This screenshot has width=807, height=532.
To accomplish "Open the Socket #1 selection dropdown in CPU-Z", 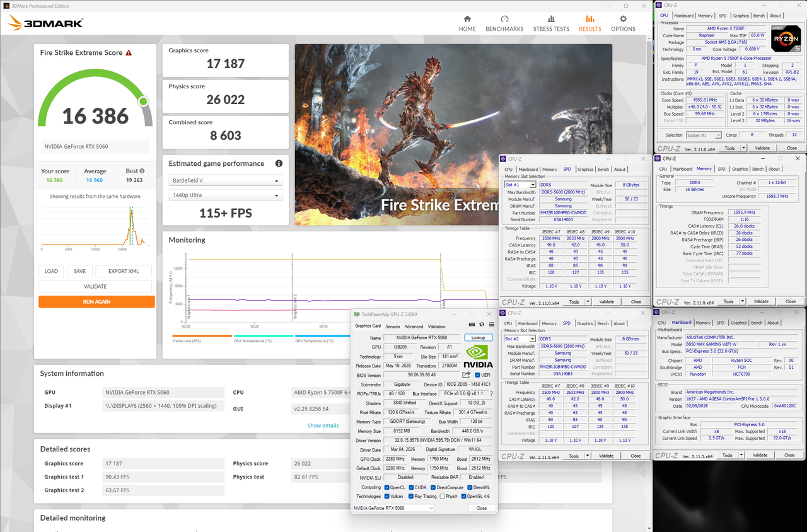I will (704, 135).
